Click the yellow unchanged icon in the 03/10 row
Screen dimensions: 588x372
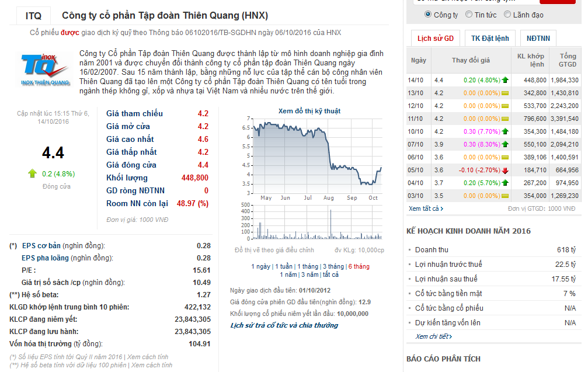pyautogui.click(x=505, y=196)
